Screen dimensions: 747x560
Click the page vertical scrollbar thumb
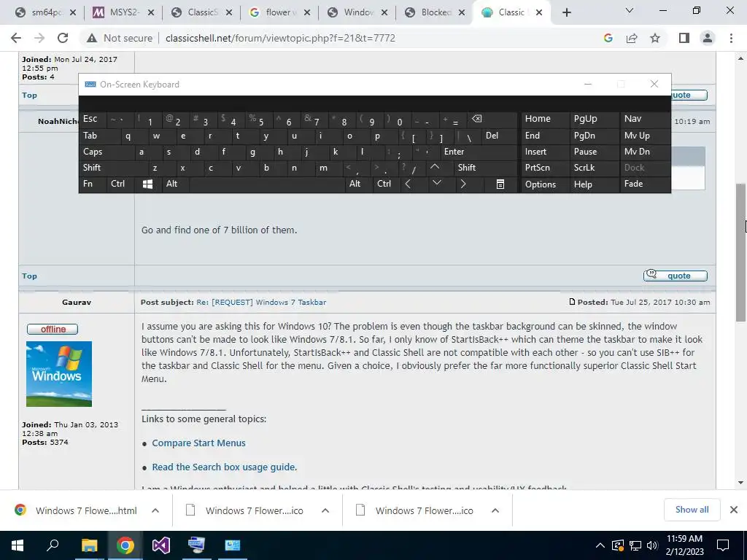coord(741,252)
